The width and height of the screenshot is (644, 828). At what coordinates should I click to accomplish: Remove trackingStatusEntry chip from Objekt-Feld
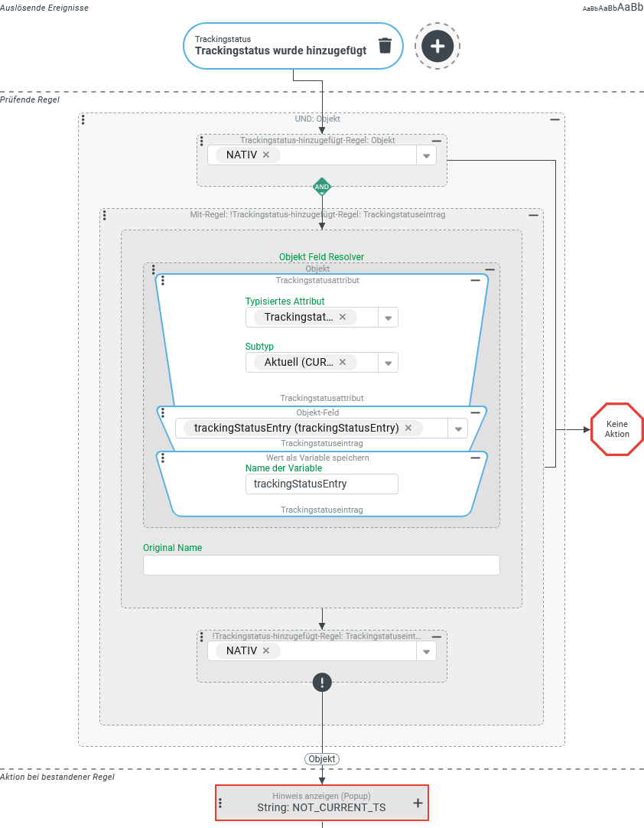point(408,428)
